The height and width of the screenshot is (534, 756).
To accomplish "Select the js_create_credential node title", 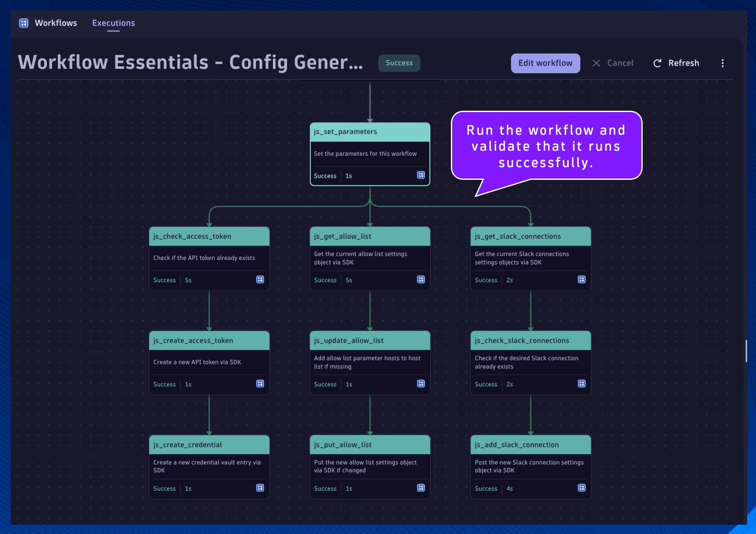I will click(x=188, y=445).
